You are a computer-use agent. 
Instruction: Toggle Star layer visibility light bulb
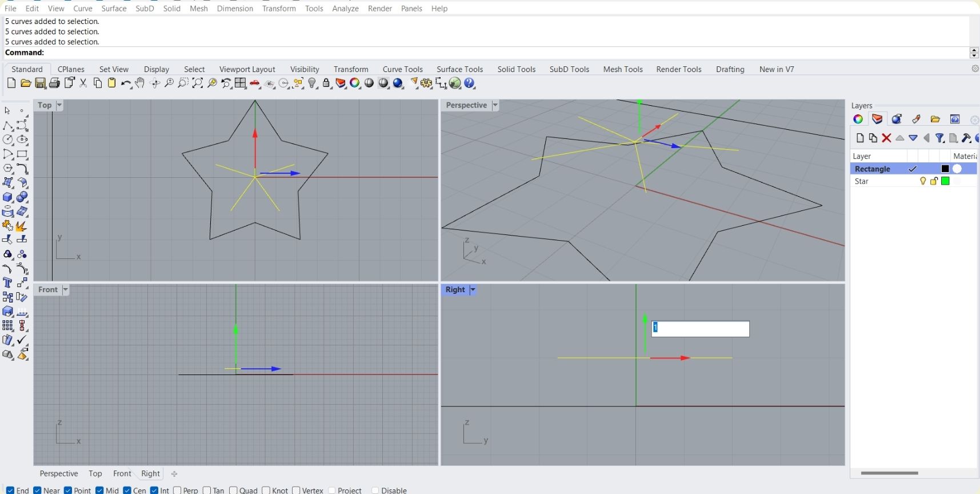point(923,181)
